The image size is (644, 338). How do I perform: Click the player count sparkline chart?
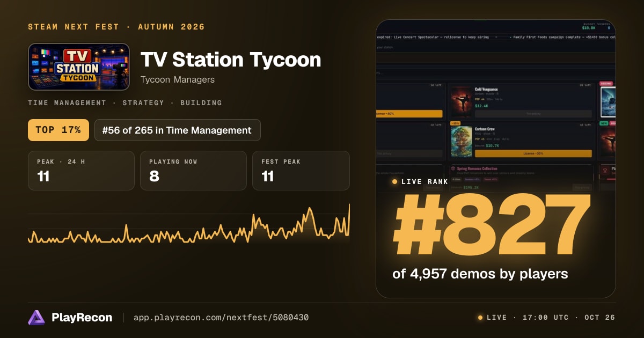click(x=189, y=224)
